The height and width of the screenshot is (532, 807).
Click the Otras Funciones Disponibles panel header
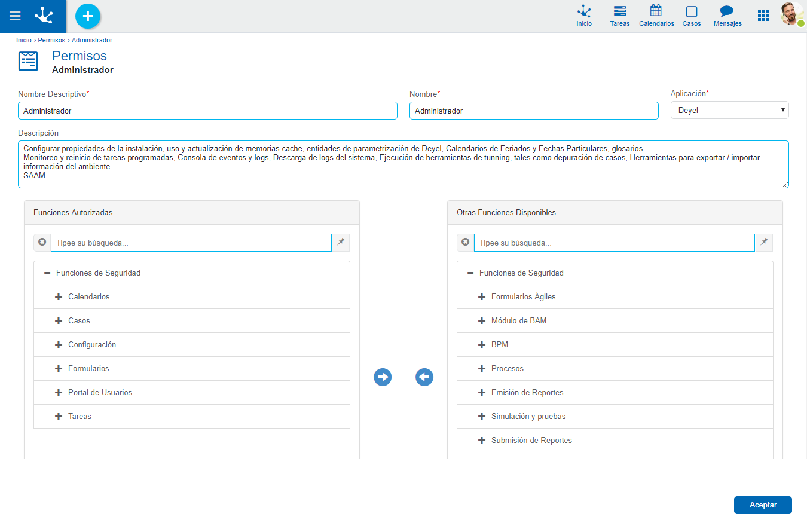615,212
